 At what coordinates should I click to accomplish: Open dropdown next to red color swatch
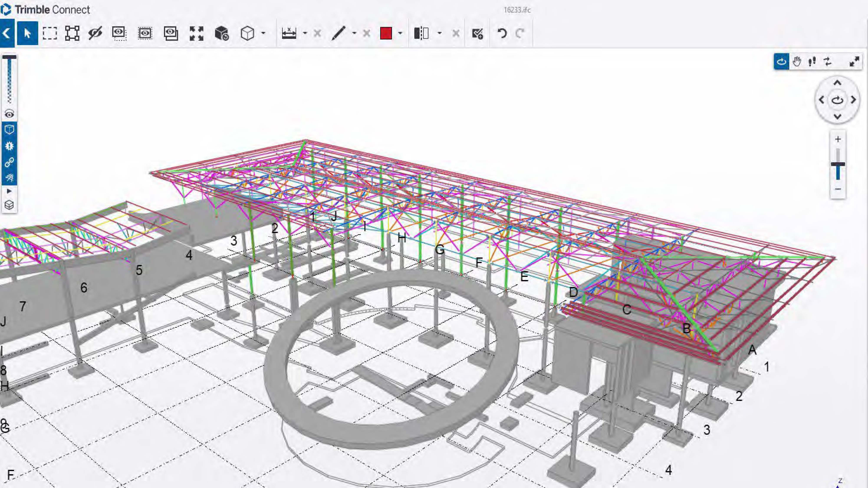click(x=400, y=33)
